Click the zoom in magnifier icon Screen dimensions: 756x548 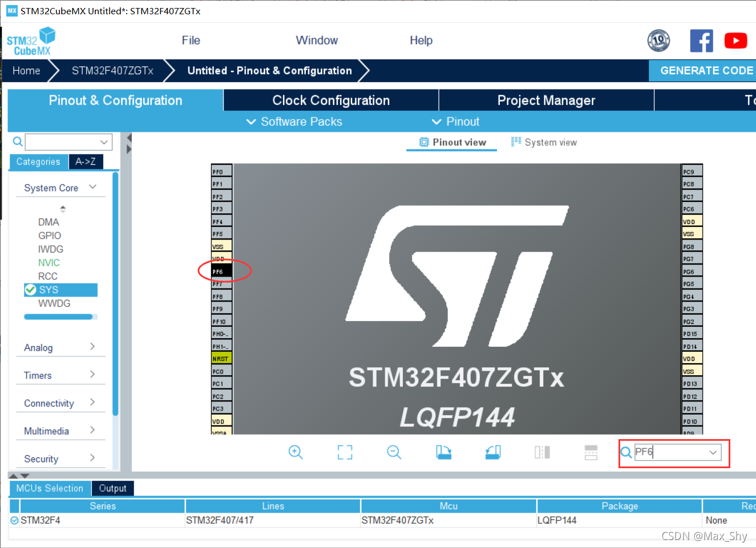click(x=296, y=452)
